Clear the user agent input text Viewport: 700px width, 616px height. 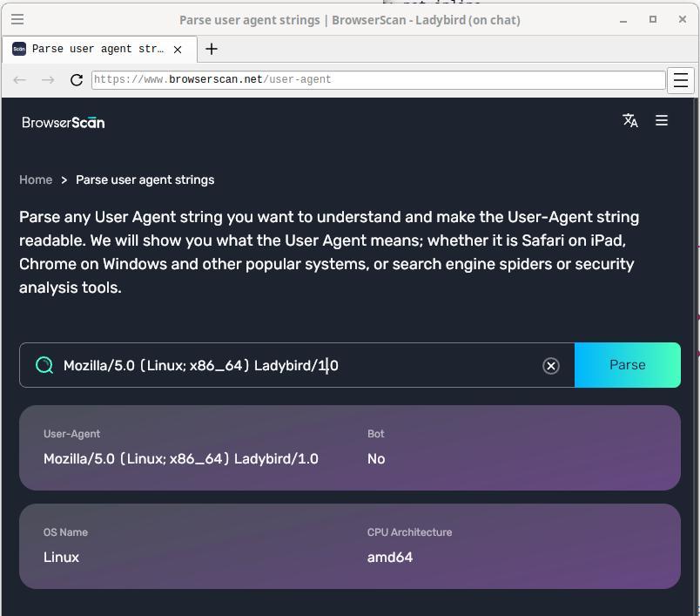551,365
